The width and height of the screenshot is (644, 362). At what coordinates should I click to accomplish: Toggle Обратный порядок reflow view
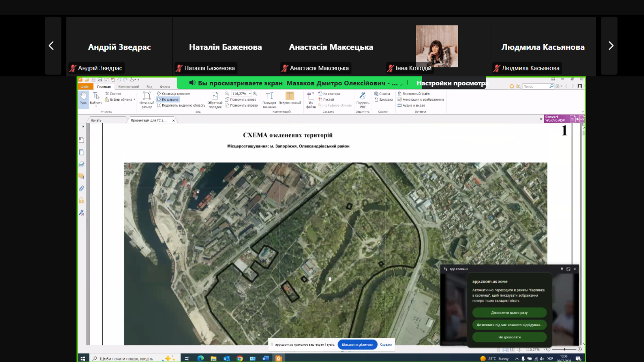pos(215,100)
